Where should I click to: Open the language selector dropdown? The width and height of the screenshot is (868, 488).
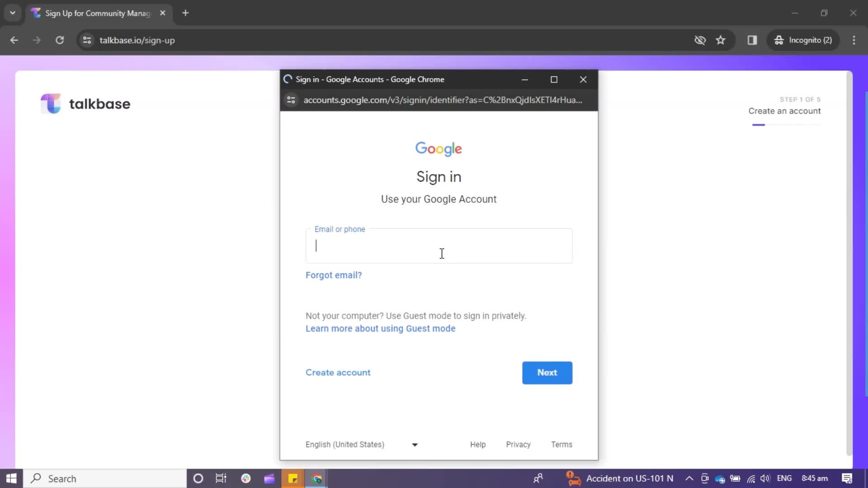(x=361, y=444)
